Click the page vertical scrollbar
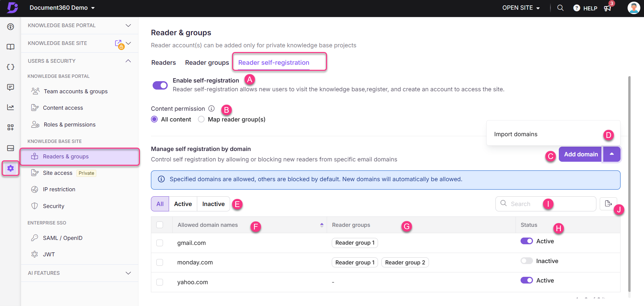The image size is (644, 306). (x=629, y=184)
